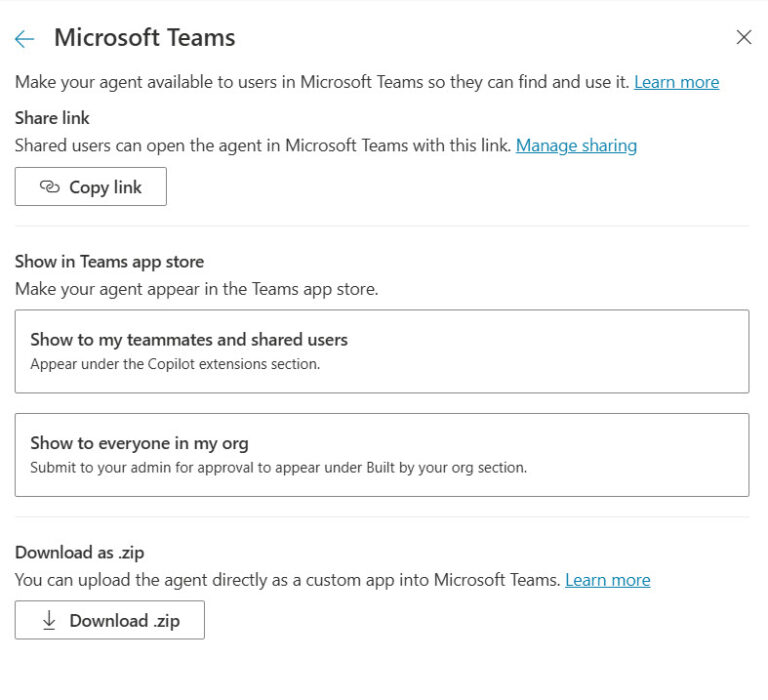This screenshot has width=768, height=700.
Task: Click Make your agent appear in Teams store text
Action: (196, 289)
